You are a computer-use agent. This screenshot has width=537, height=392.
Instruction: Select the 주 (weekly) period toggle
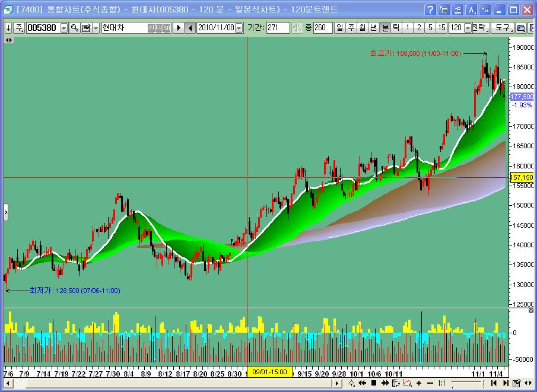click(351, 28)
